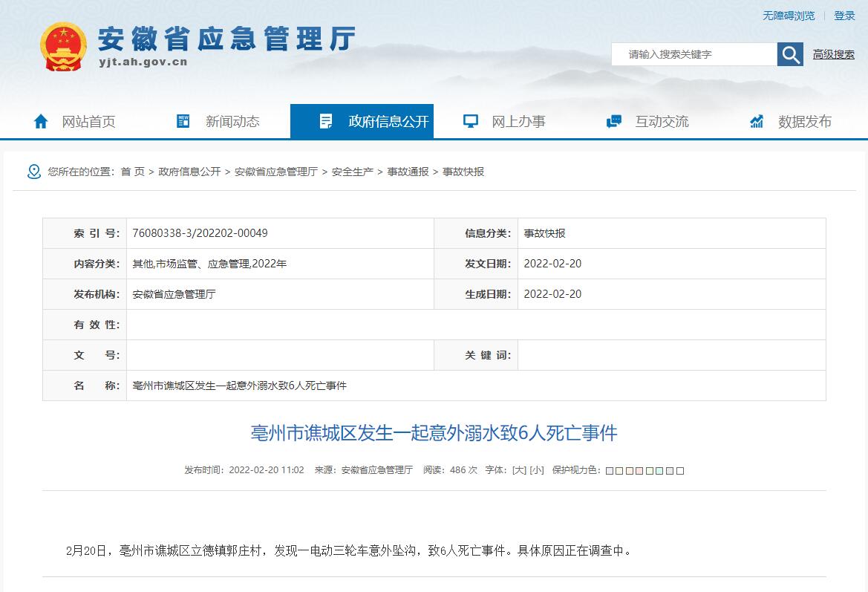Viewport: 868px width, 592px height.
Task: Click the NEWS icon beside 新闻动态
Action: [183, 120]
